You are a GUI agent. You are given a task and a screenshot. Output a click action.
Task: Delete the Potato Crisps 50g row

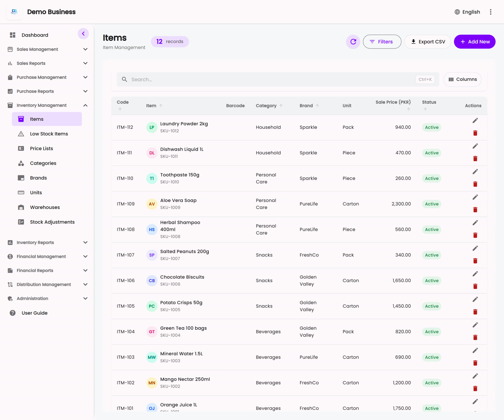475,312
